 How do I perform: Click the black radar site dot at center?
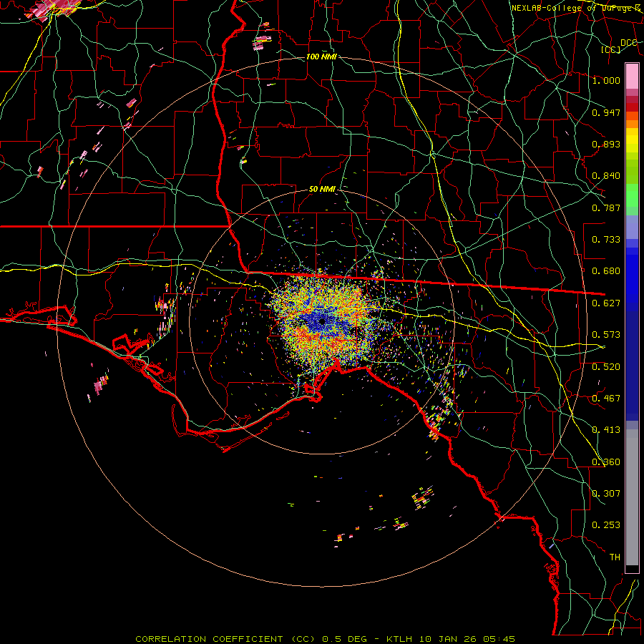pos(322,321)
